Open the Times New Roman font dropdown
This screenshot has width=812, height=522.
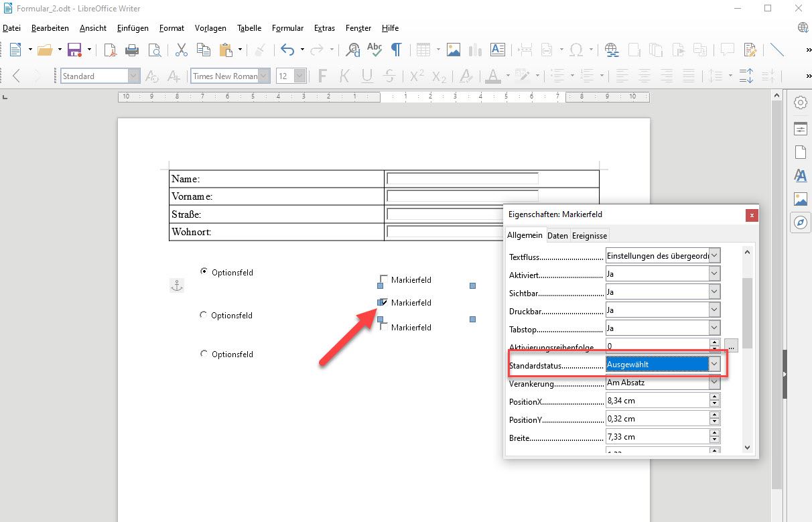[x=264, y=76]
